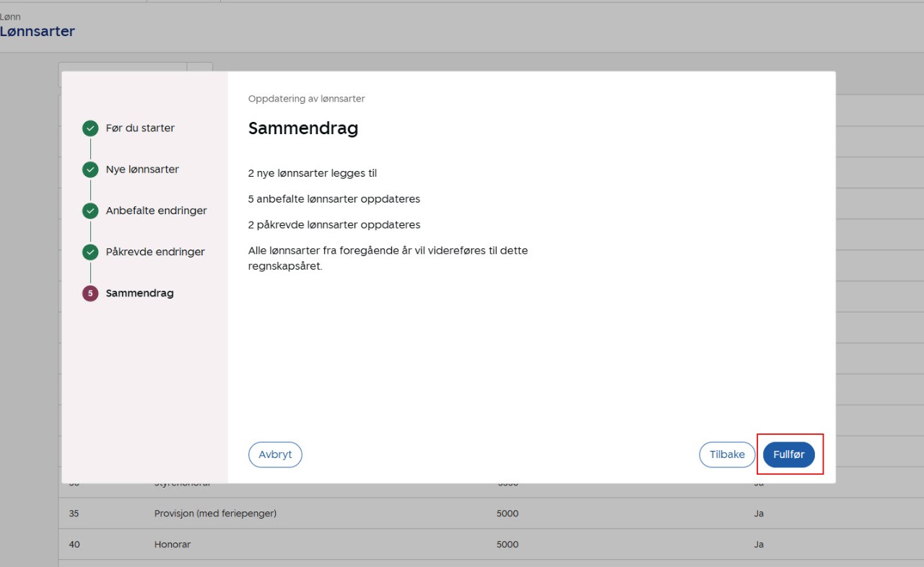This screenshot has height=567, width=924.
Task: Click the checkmark icon for Nye lønnsarter
Action: click(x=90, y=170)
